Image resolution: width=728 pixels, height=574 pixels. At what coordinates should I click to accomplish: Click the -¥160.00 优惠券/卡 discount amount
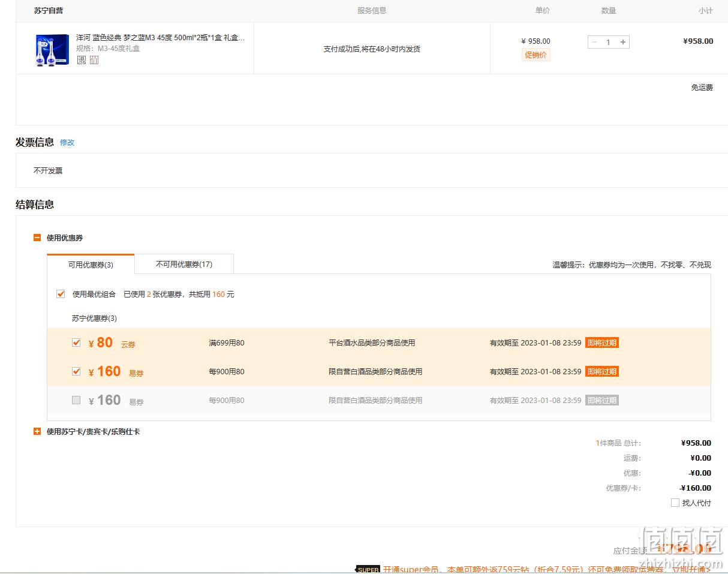coord(696,488)
